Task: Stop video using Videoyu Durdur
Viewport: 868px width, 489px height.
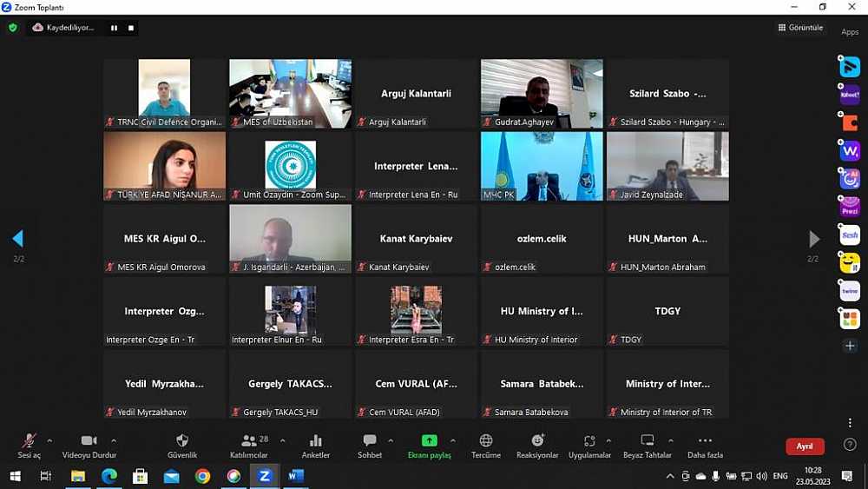Action: (88, 441)
